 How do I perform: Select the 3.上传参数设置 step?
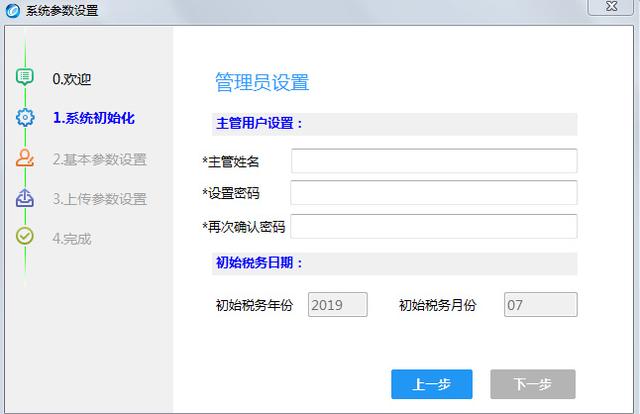(99, 199)
